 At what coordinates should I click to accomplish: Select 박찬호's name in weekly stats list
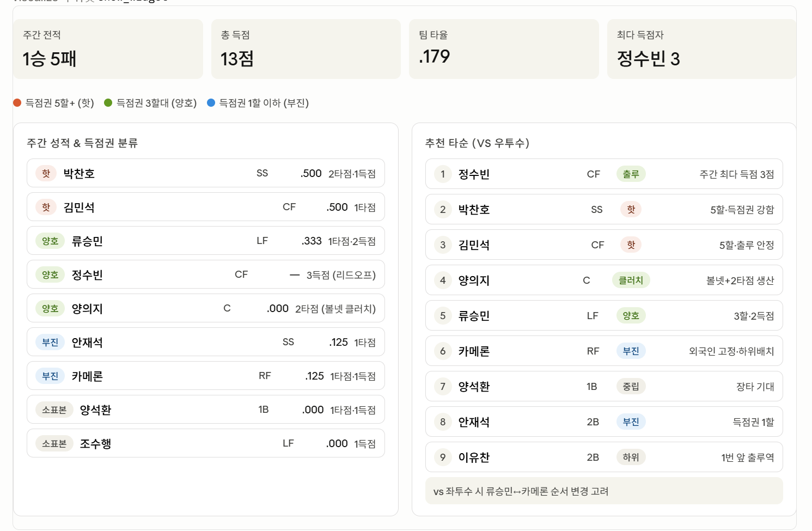[x=79, y=174]
